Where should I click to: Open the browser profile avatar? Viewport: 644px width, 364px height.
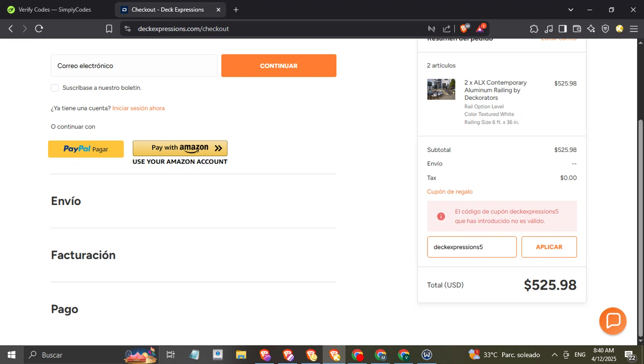tap(620, 29)
